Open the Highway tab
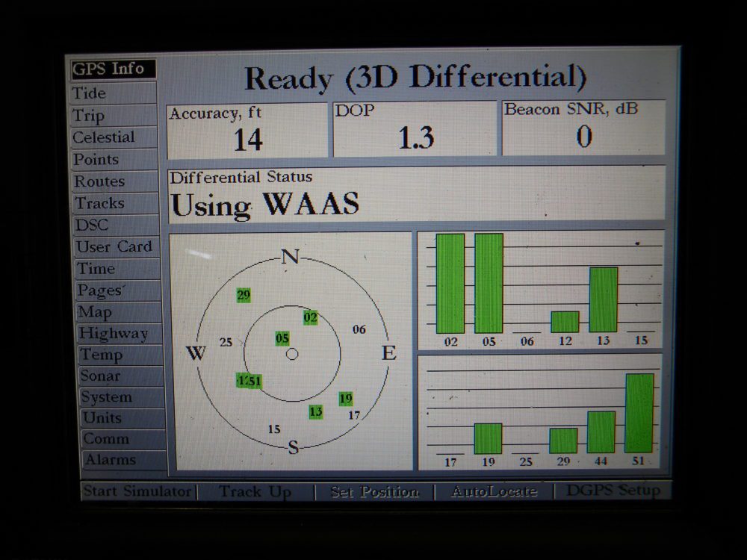The width and height of the screenshot is (747, 560). [120, 333]
